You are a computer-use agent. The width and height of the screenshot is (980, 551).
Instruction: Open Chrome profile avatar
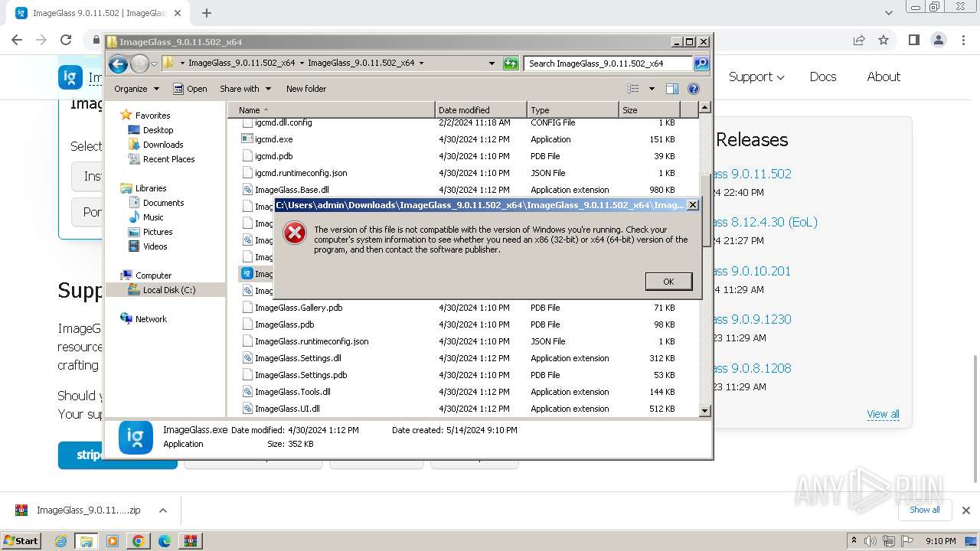pyautogui.click(x=938, y=40)
